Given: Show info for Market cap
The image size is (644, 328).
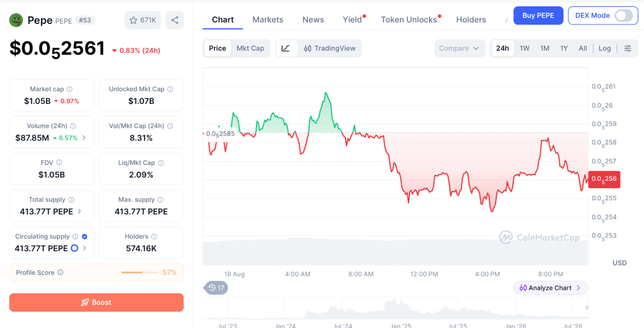Looking at the screenshot, I should coord(70,89).
